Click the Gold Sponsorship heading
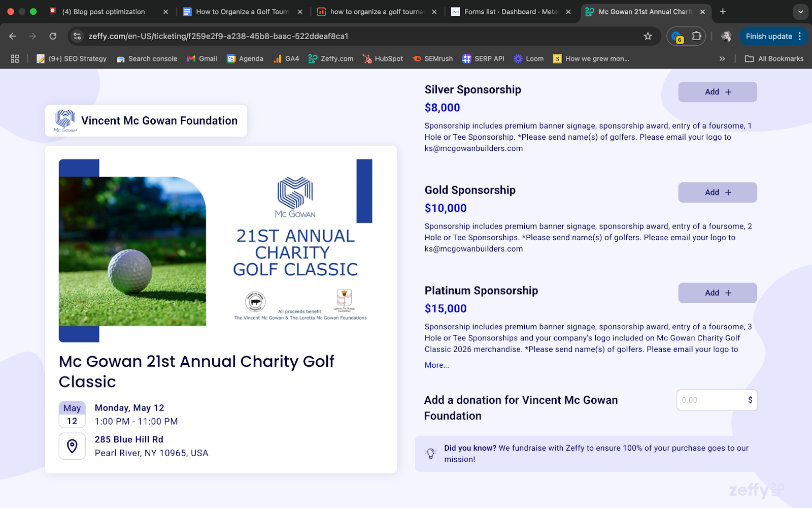 [x=470, y=190]
